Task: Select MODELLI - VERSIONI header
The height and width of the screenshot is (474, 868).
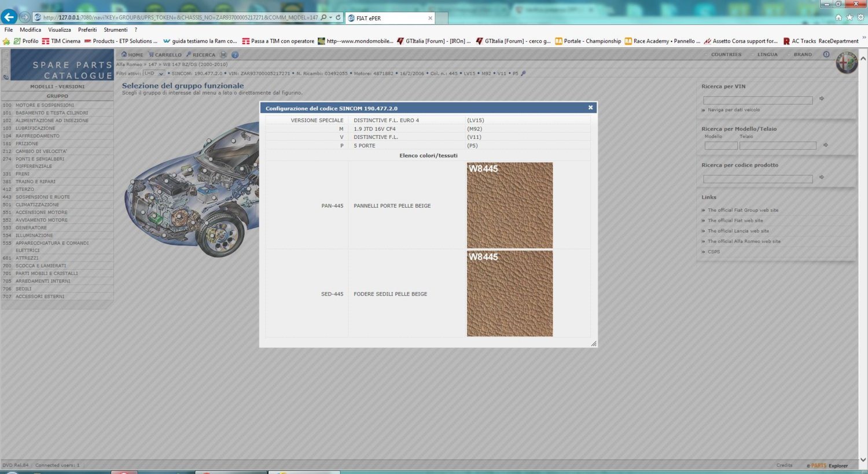Action: pos(57,86)
